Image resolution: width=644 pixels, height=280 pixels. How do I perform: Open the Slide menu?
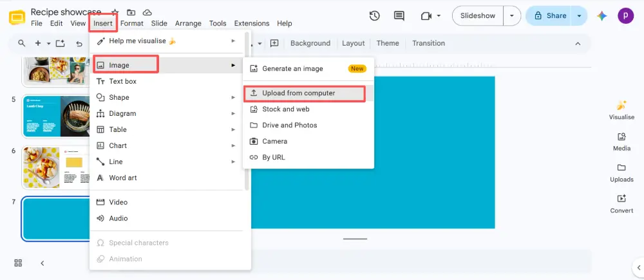coord(159,23)
